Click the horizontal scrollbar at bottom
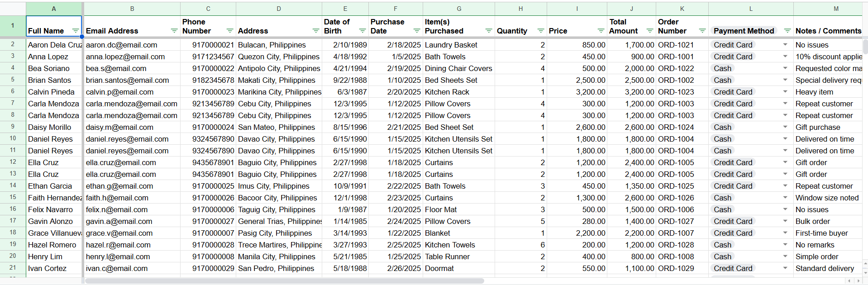 (x=285, y=281)
